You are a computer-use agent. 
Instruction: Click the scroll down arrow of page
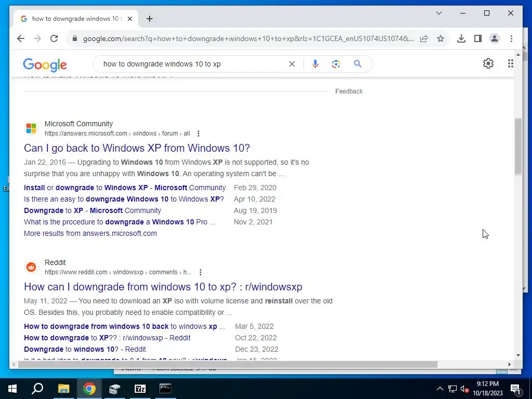click(518, 355)
